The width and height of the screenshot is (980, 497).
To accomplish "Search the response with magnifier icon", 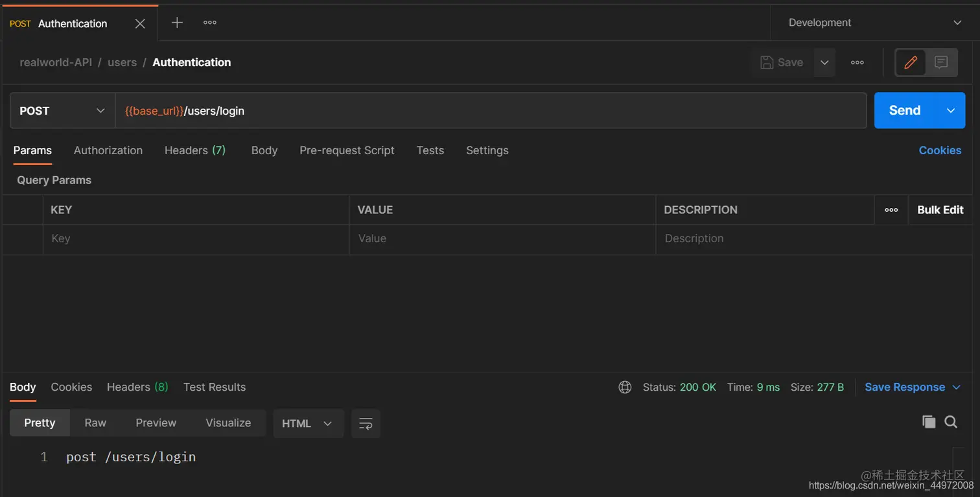I will tap(951, 422).
